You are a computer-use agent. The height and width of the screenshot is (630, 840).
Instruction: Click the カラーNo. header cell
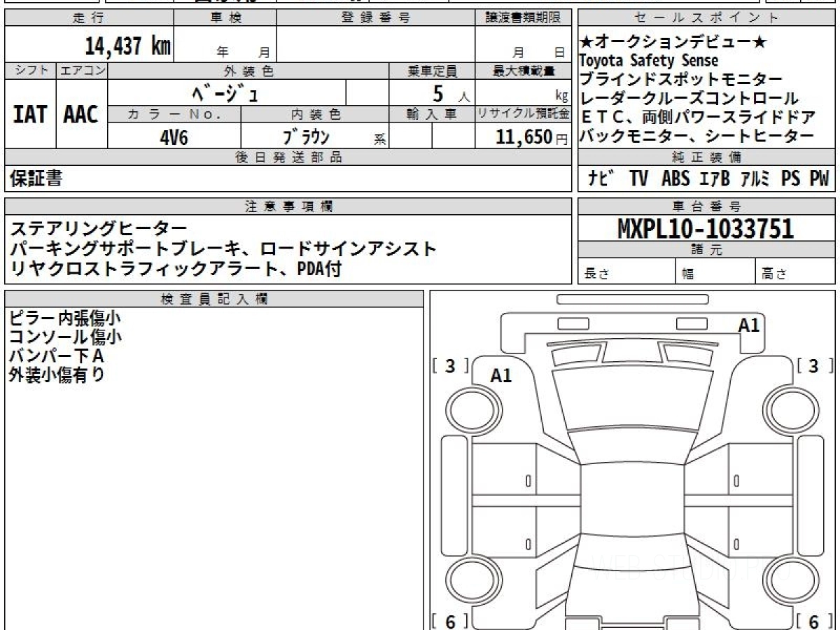click(174, 114)
